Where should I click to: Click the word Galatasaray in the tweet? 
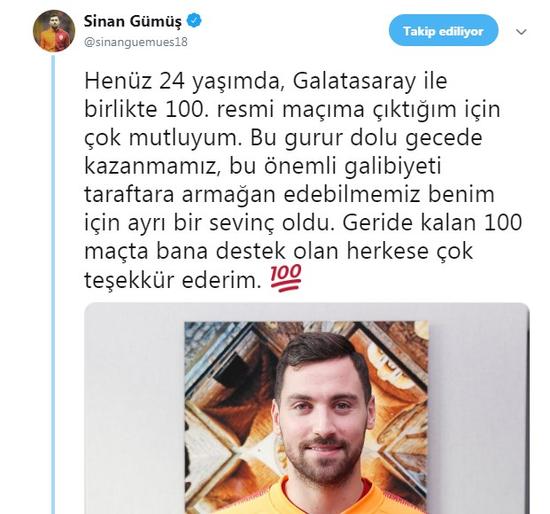pyautogui.click(x=354, y=82)
